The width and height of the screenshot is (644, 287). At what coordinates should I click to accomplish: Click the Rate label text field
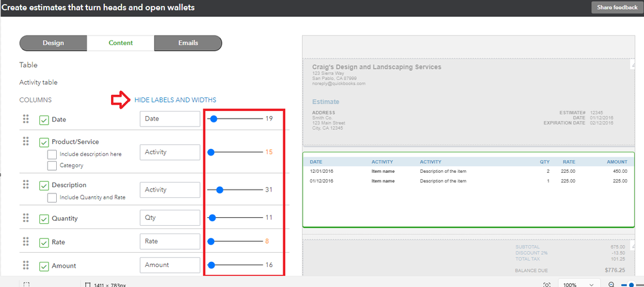coord(170,241)
